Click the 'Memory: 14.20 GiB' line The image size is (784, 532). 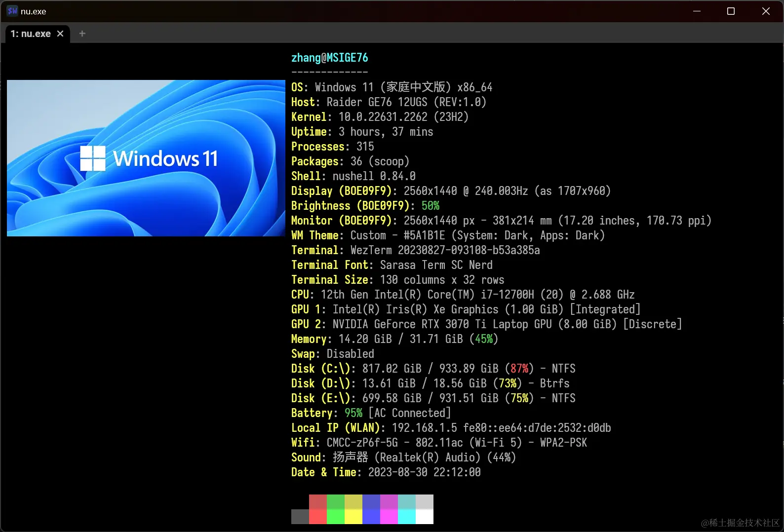point(394,339)
